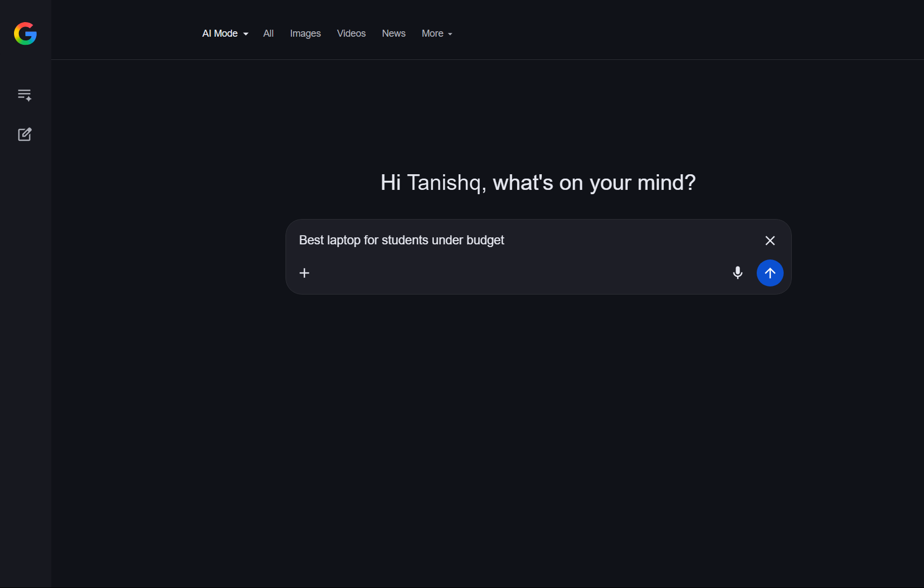Click the text 'Best laptop for students under budget'
The height and width of the screenshot is (588, 924).
tap(402, 240)
